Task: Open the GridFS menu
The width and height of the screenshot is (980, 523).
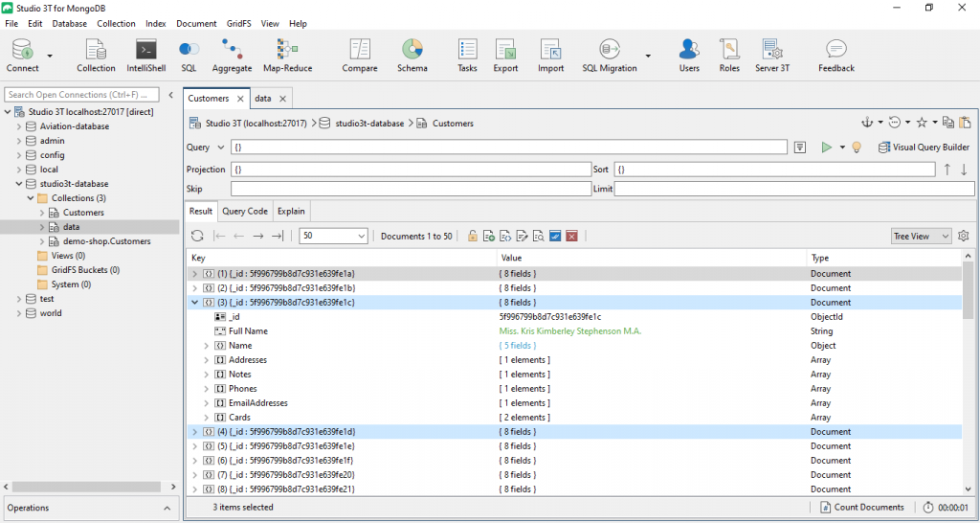Action: tap(238, 24)
